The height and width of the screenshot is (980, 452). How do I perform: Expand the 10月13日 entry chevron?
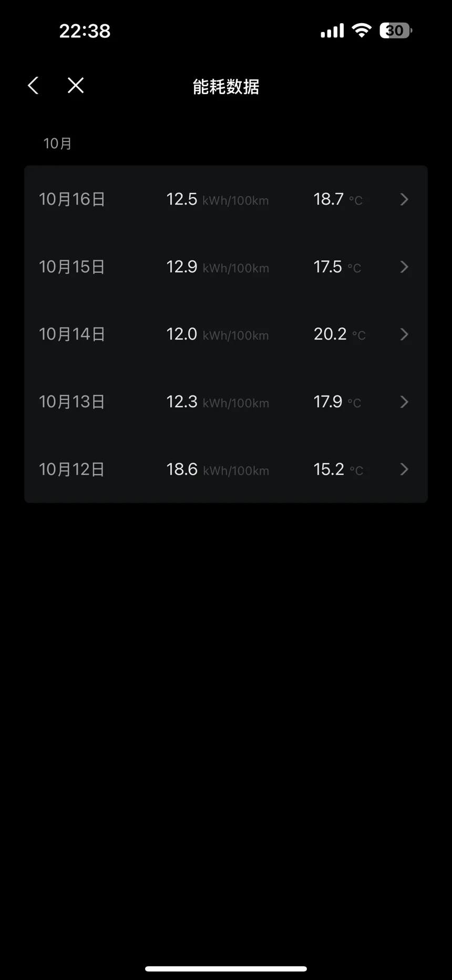click(404, 402)
